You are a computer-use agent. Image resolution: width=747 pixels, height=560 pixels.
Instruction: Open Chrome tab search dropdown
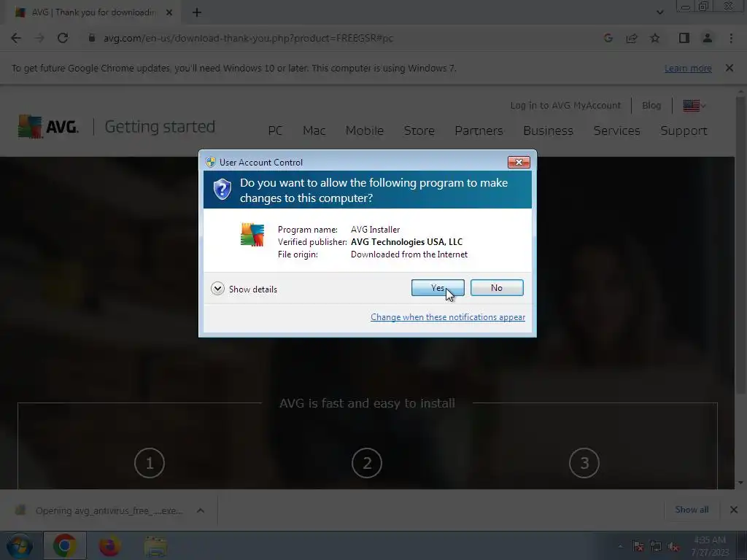(x=659, y=12)
